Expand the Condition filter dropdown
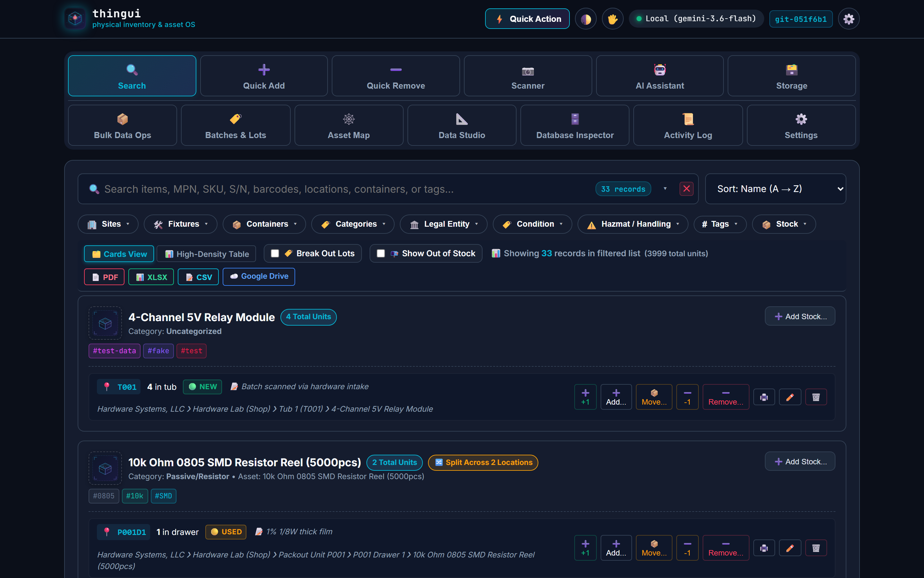Screen dimensions: 924x578 [532, 224]
